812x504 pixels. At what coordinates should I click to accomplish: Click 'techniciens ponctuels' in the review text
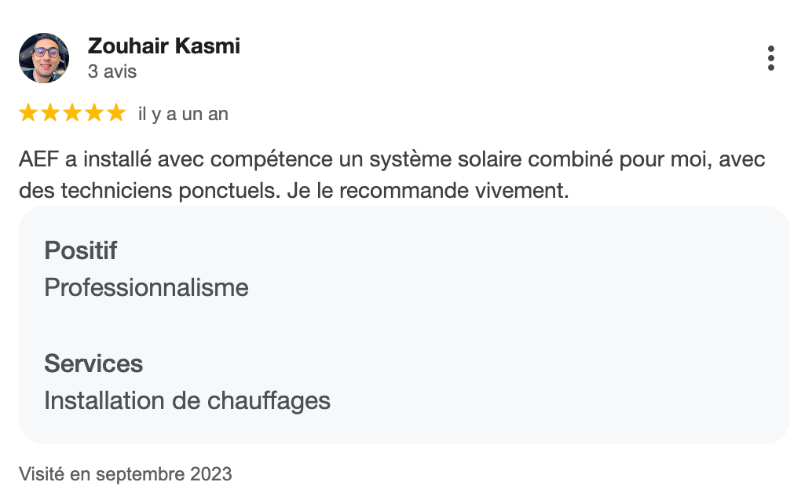click(170, 191)
